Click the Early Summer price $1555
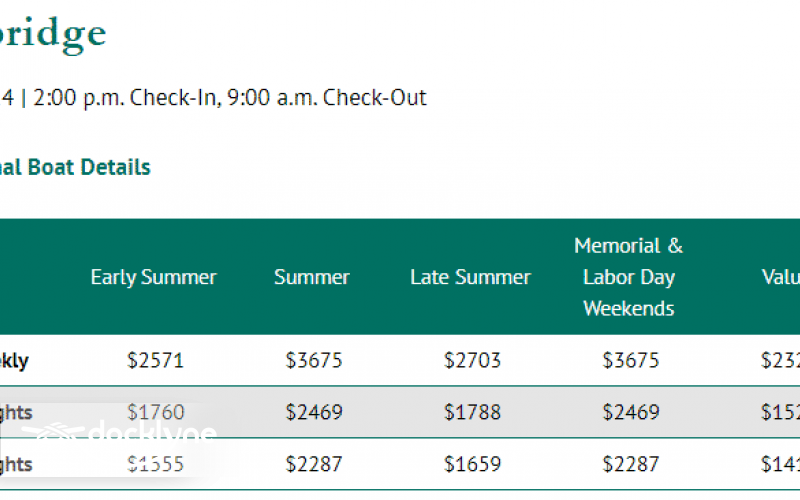800x500 pixels. [x=156, y=464]
